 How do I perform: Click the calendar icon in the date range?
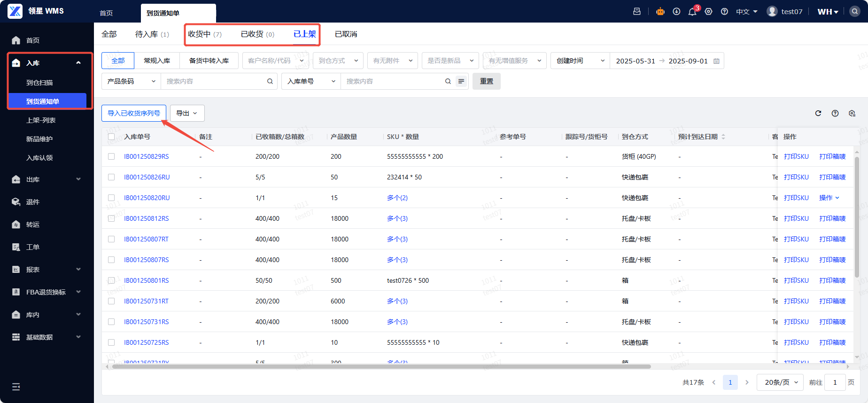[716, 61]
